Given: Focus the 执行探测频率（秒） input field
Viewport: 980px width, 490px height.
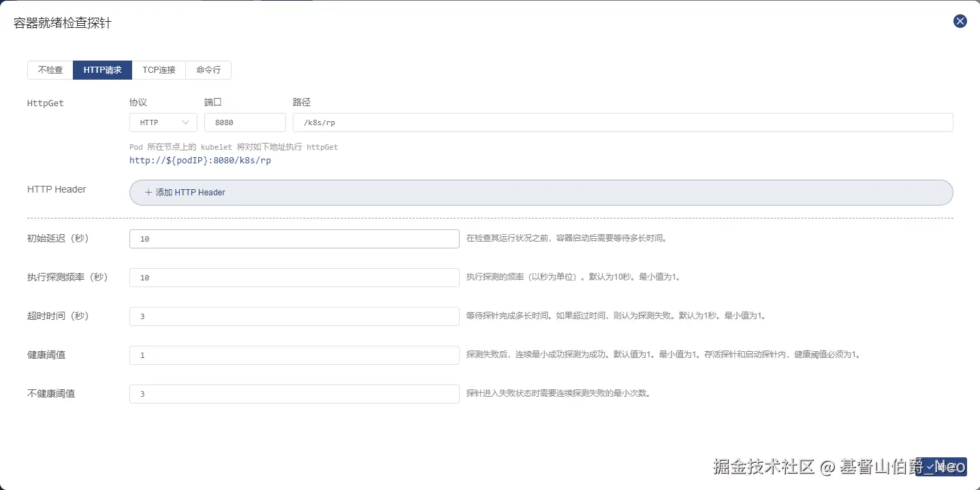Looking at the screenshot, I should click(x=294, y=278).
